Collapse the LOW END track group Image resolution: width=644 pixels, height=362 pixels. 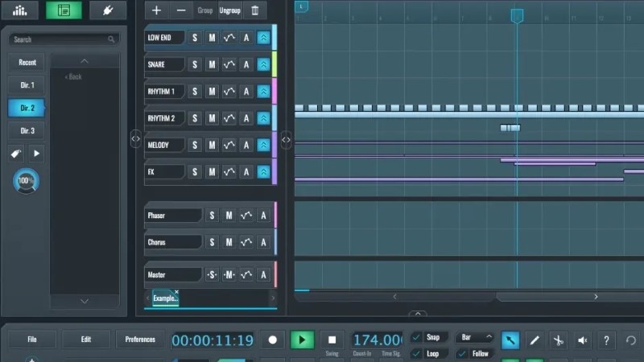pos(263,38)
